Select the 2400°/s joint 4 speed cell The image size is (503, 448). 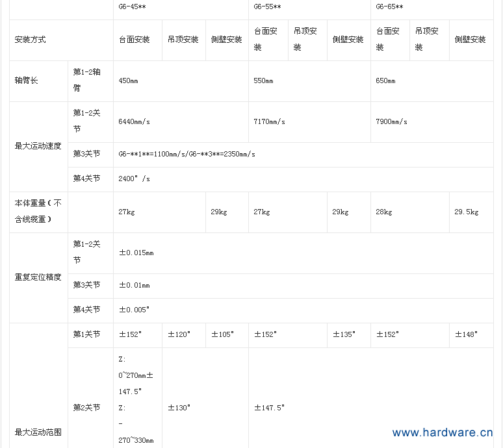click(134, 179)
